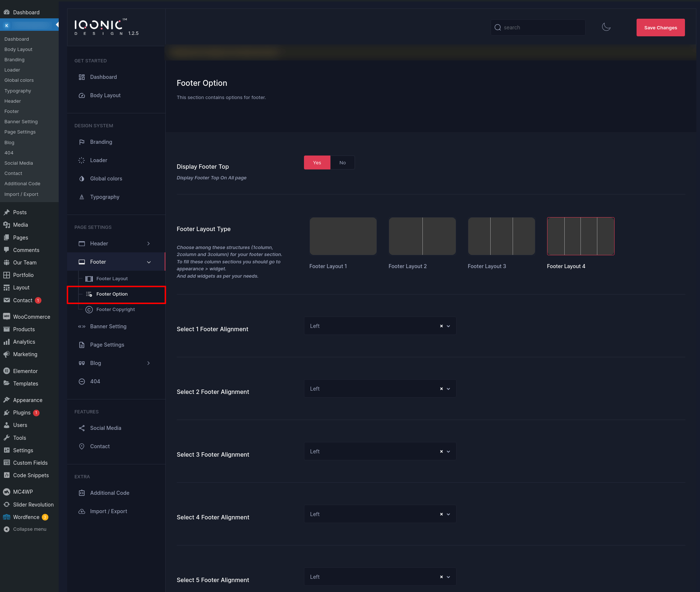The height and width of the screenshot is (592, 700).
Task: Open Additional Code in WP submenu
Action: point(22,184)
